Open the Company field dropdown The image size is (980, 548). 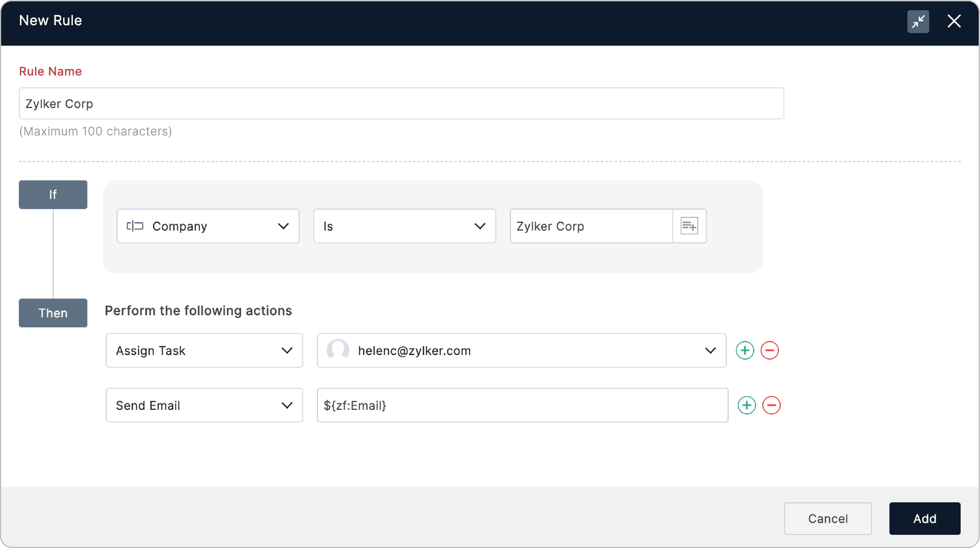(283, 226)
